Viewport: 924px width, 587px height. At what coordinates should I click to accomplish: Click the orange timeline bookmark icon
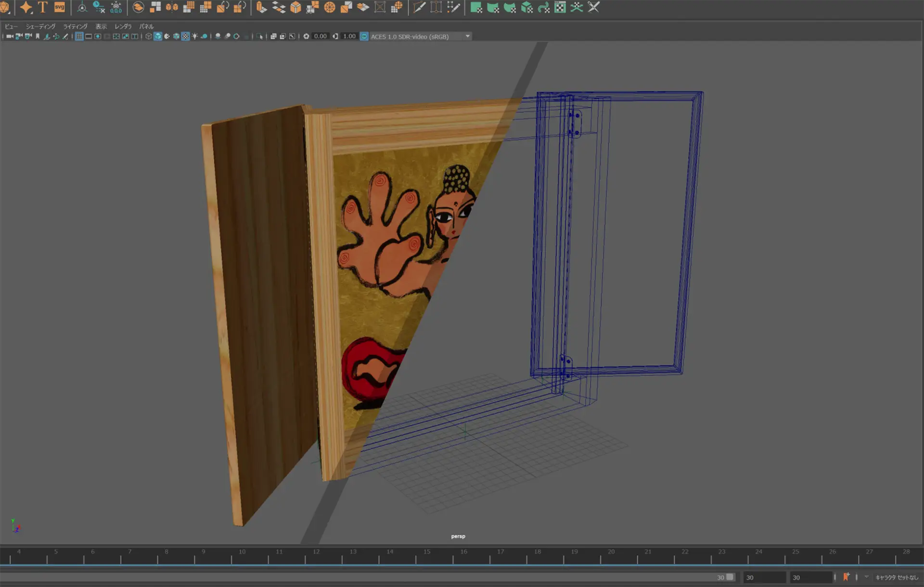(x=846, y=577)
